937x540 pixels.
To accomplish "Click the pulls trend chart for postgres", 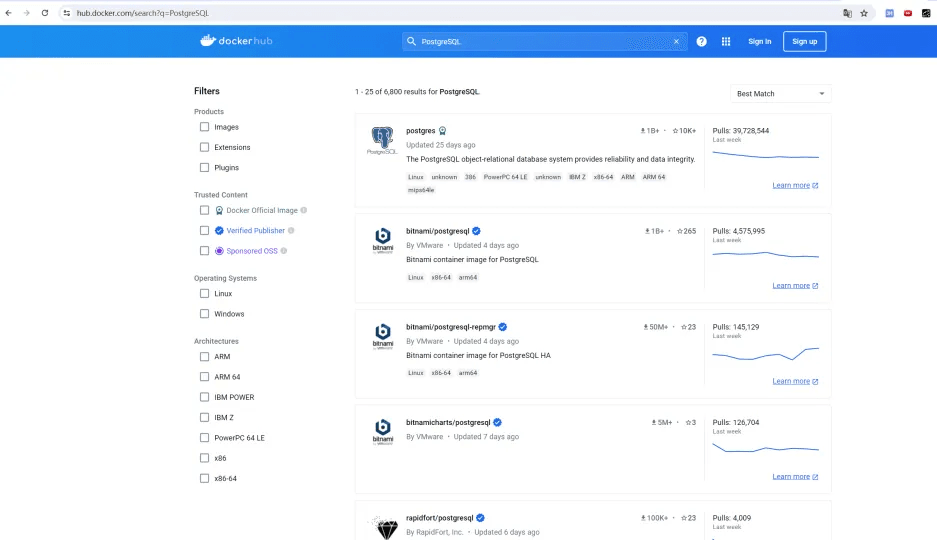I will [x=765, y=155].
